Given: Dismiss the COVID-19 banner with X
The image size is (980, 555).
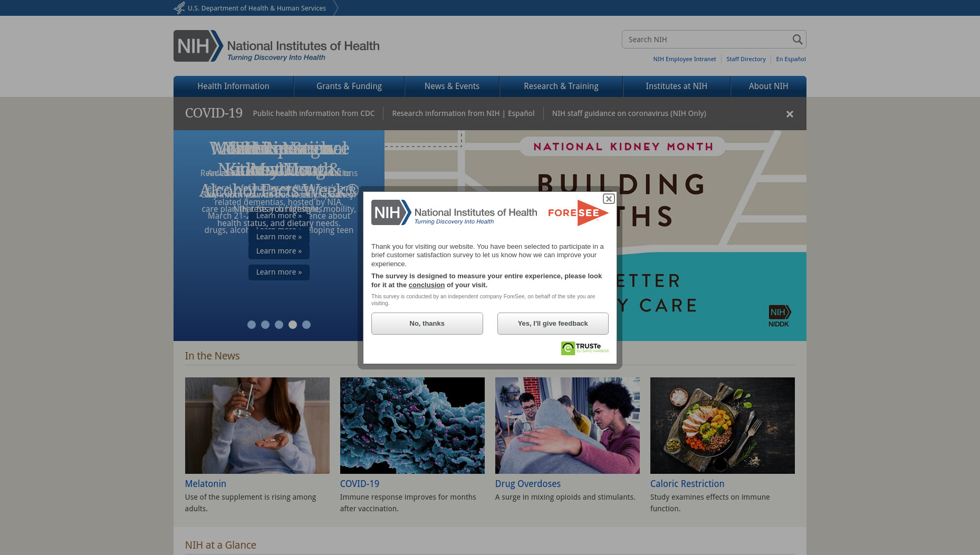Looking at the screenshot, I should click(x=790, y=114).
